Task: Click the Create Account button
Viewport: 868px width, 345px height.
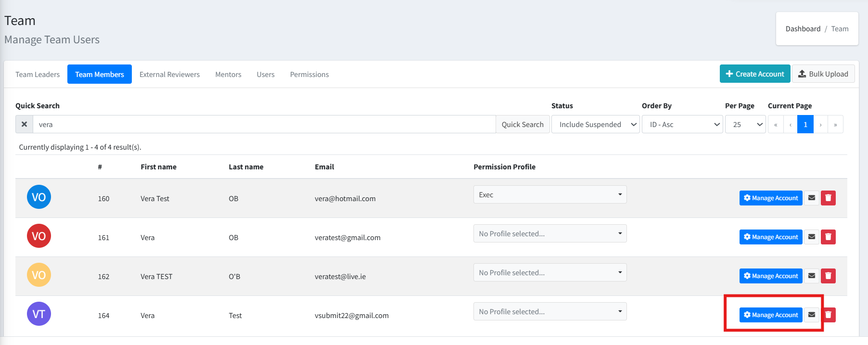Action: tap(754, 74)
